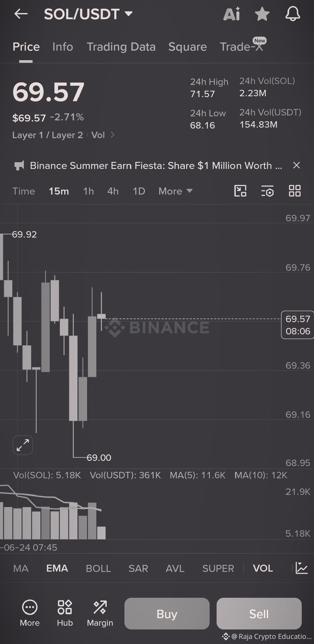The height and width of the screenshot is (644, 314).
Task: Expand the More timeframes dropdown
Action: (175, 191)
